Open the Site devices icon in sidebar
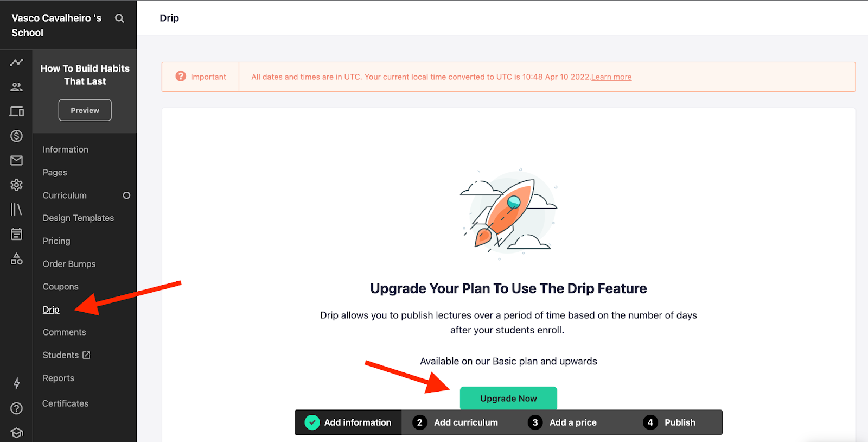Image resolution: width=868 pixels, height=442 pixels. pos(16,111)
